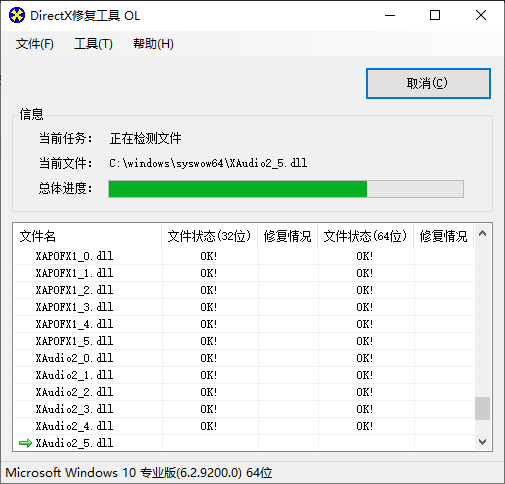Select the XAPOFX1_4.dll row
The image size is (505, 484).
pyautogui.click(x=244, y=324)
